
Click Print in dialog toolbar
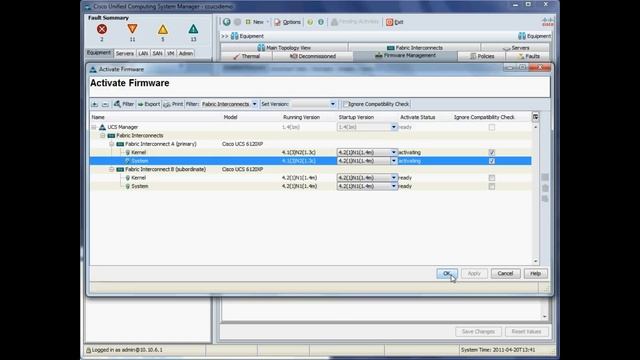[x=173, y=104]
